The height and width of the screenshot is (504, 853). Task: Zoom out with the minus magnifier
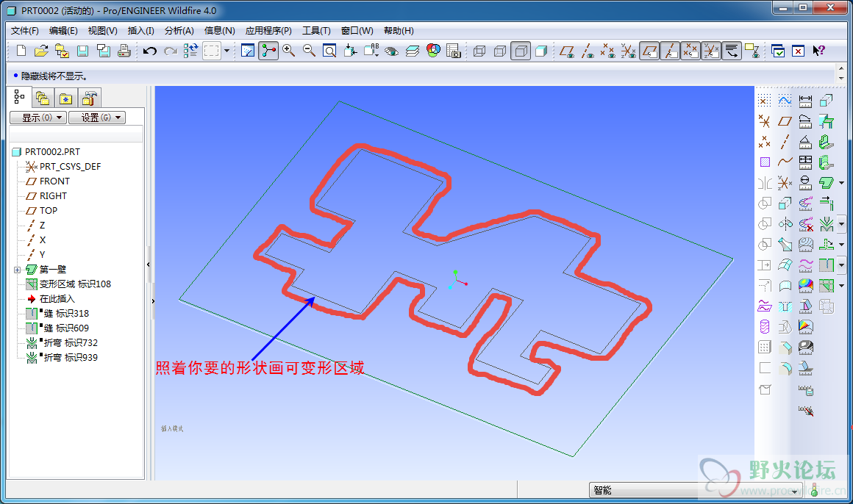click(x=309, y=51)
